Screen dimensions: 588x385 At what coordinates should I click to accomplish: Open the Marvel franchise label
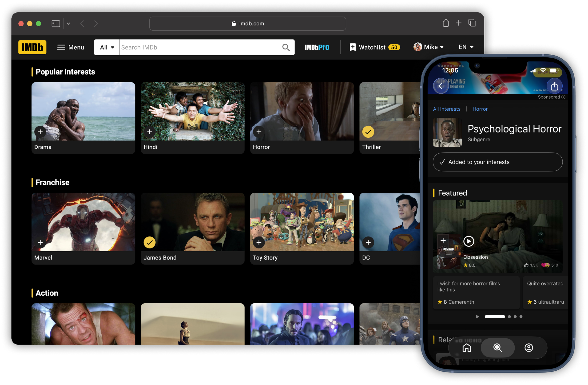43,257
